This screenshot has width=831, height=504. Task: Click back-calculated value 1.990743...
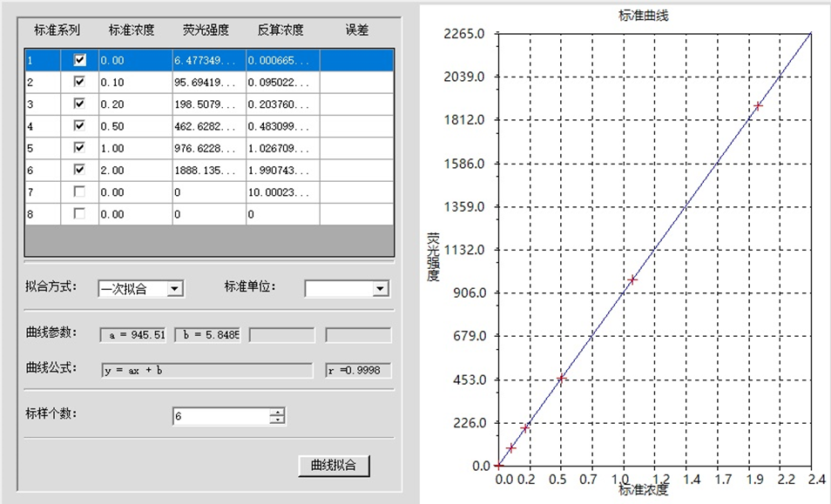283,170
